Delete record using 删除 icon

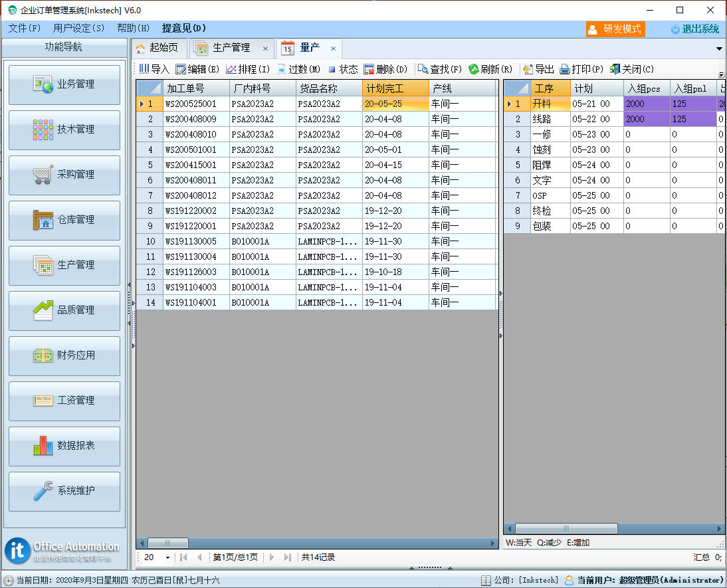click(x=369, y=69)
